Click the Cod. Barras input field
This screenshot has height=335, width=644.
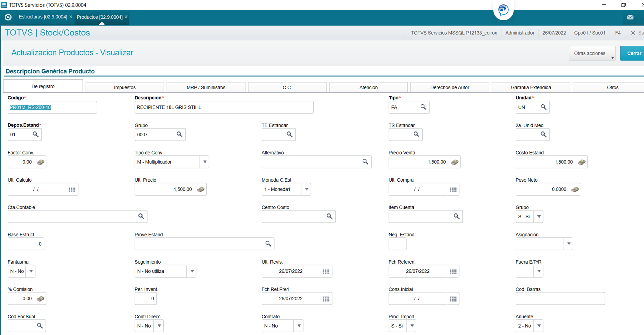(x=560, y=299)
